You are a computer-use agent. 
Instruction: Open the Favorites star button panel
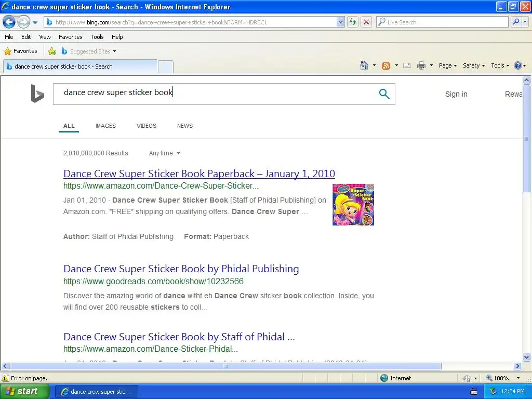point(20,51)
